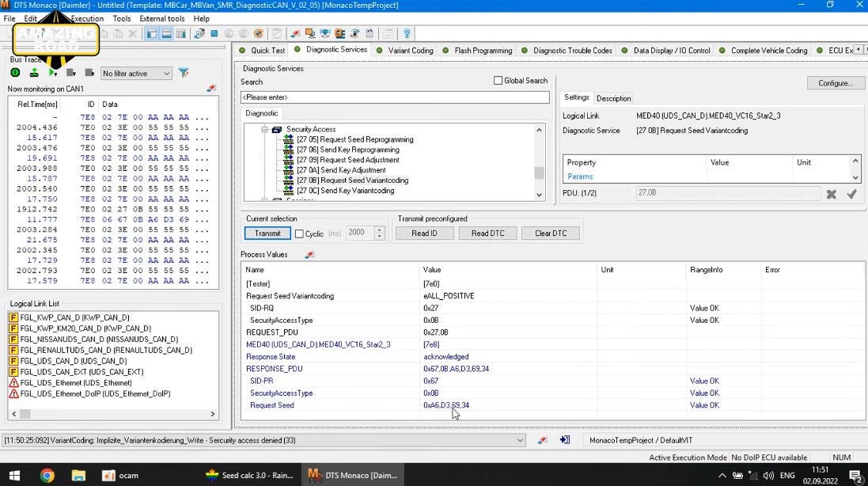Screen dimensions: 868x486
Task: Switch to the Quick Test tab
Action: pyautogui.click(x=263, y=51)
